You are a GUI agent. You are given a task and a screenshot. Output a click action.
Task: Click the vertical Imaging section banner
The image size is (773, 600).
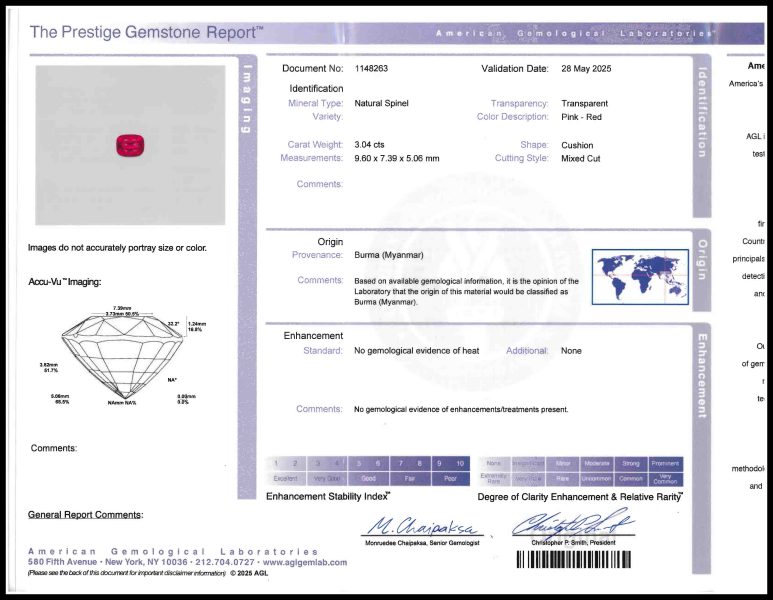click(248, 100)
